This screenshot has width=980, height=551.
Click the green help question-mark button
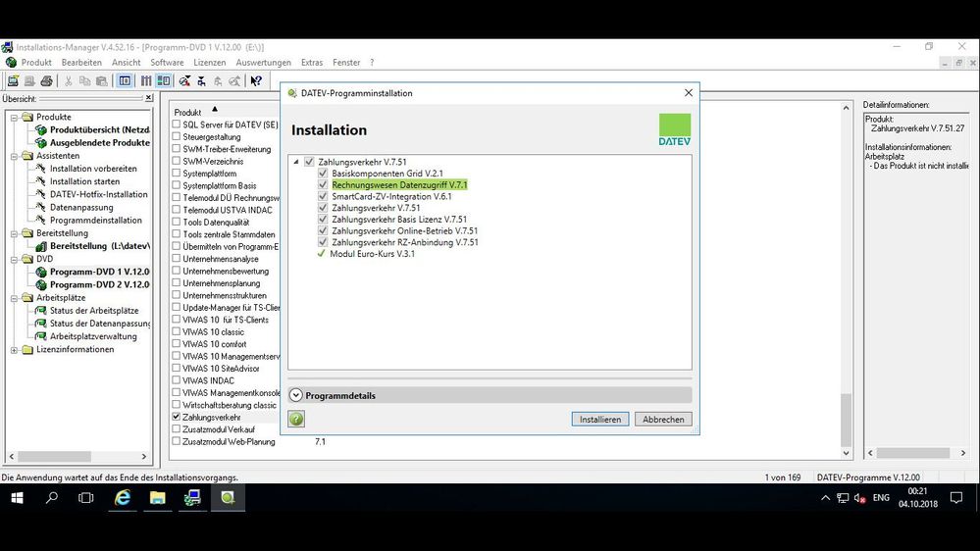pyautogui.click(x=296, y=419)
